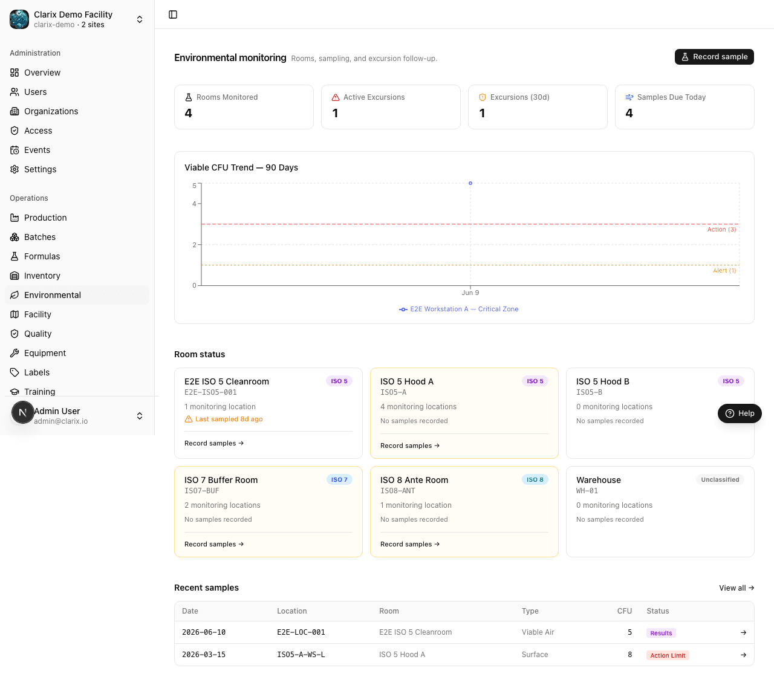Click the Facility map icon

(x=15, y=314)
